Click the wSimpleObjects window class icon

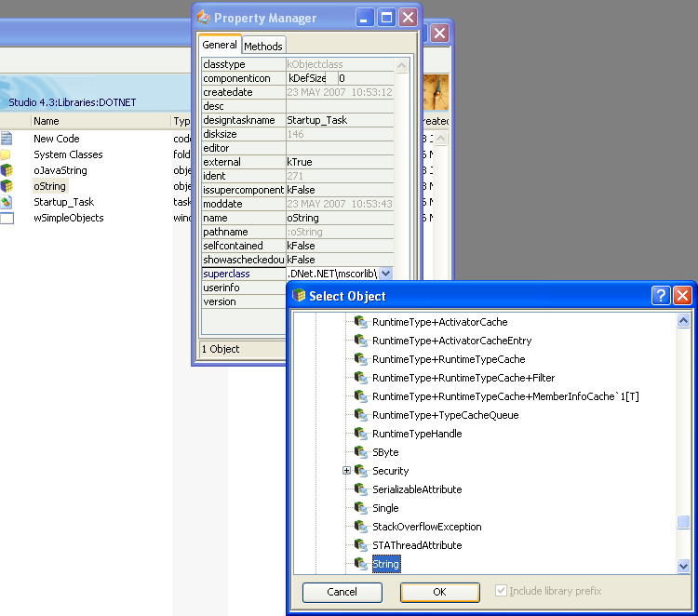coord(7,218)
